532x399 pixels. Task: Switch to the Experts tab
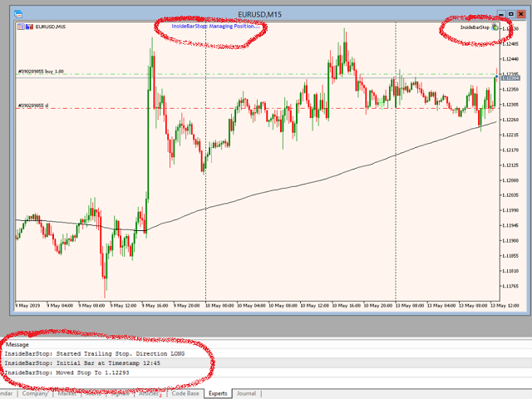click(x=218, y=393)
